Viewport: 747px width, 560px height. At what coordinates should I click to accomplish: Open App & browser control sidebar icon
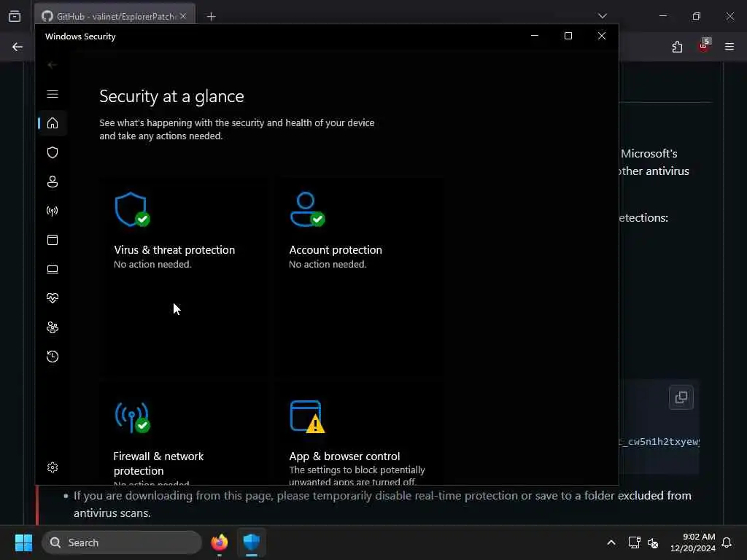click(53, 240)
